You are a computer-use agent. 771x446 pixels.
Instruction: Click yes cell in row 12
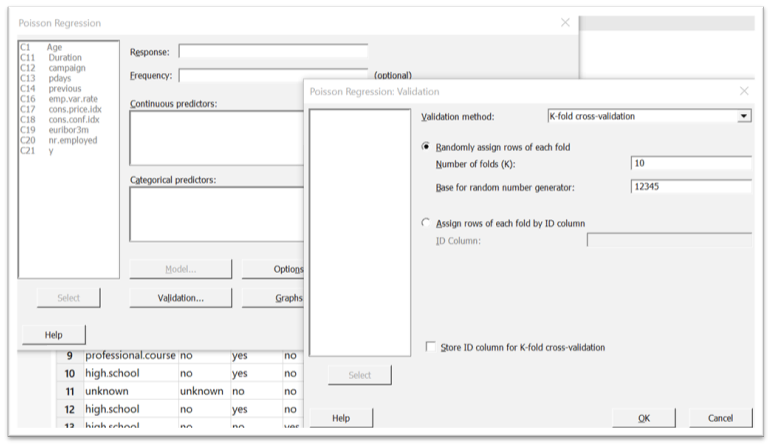click(256, 409)
